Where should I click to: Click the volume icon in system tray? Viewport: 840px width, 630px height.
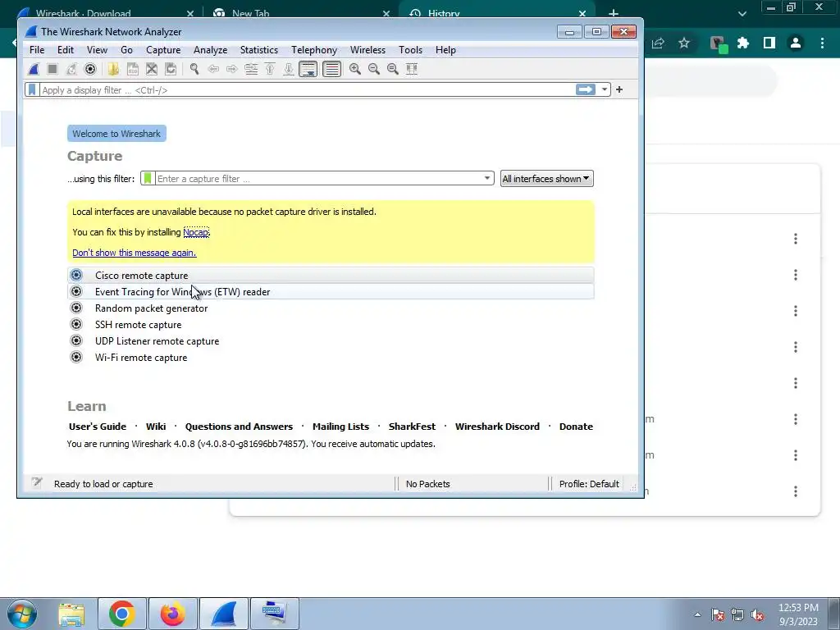click(x=757, y=615)
